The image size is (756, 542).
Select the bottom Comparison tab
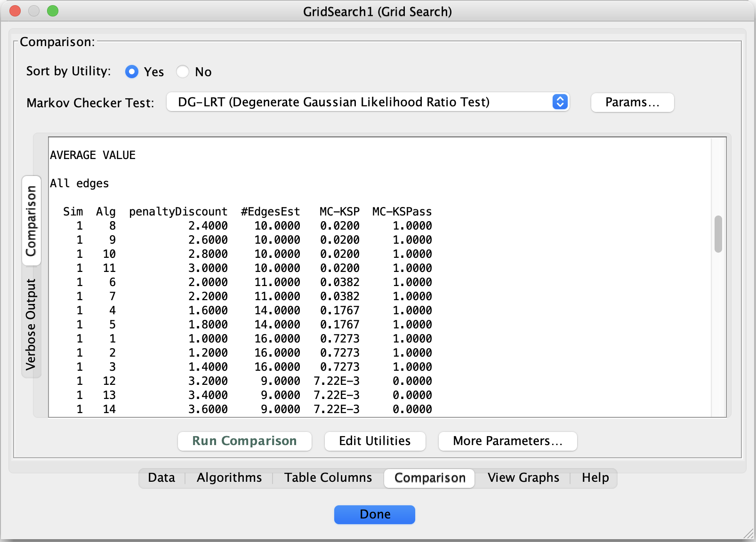tap(430, 478)
